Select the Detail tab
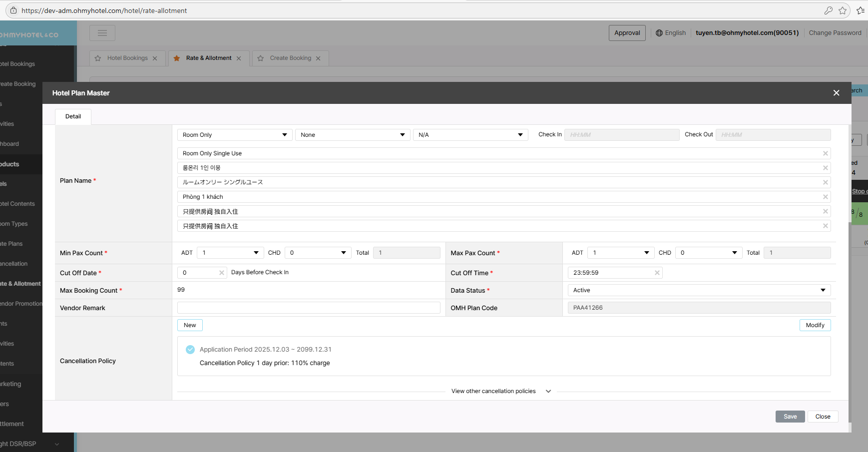This screenshot has height=452, width=868. coord(73,116)
